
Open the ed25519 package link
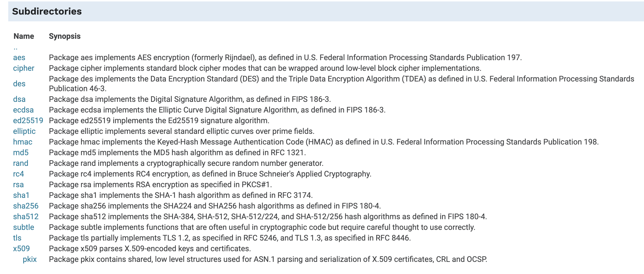point(28,121)
